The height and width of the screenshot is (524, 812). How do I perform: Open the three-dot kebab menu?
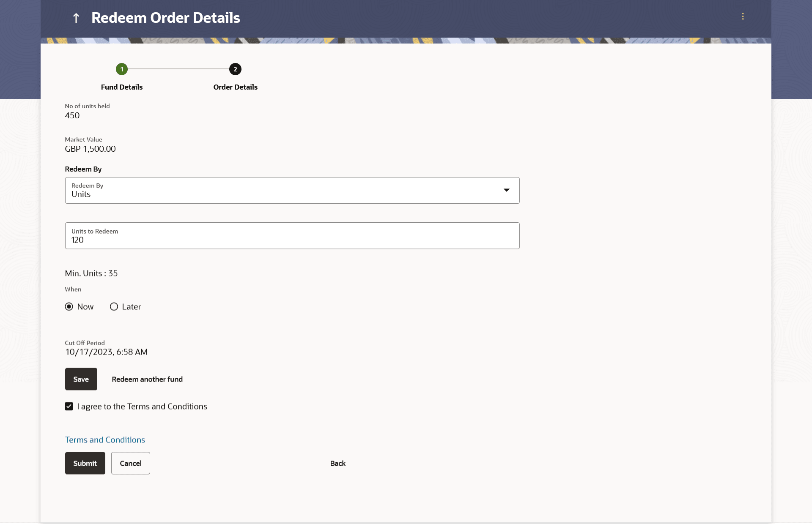[x=743, y=16]
